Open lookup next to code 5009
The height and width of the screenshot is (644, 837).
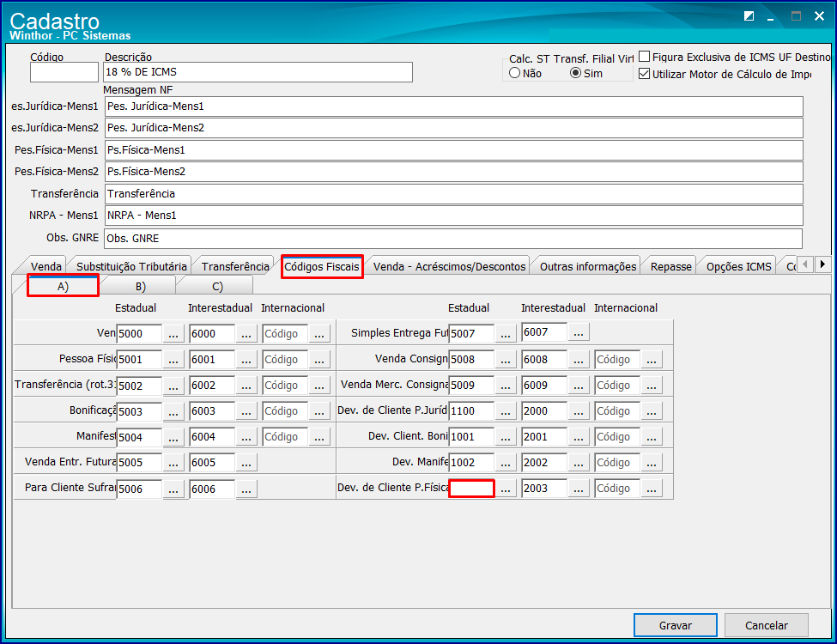click(x=506, y=385)
